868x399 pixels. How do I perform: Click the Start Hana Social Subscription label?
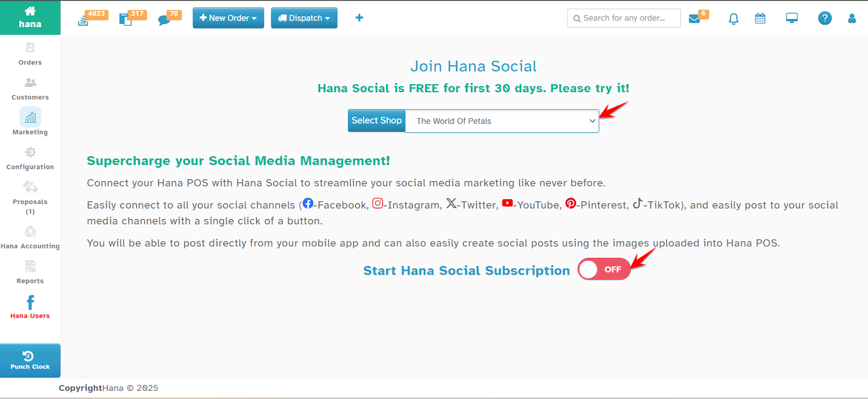(x=467, y=270)
